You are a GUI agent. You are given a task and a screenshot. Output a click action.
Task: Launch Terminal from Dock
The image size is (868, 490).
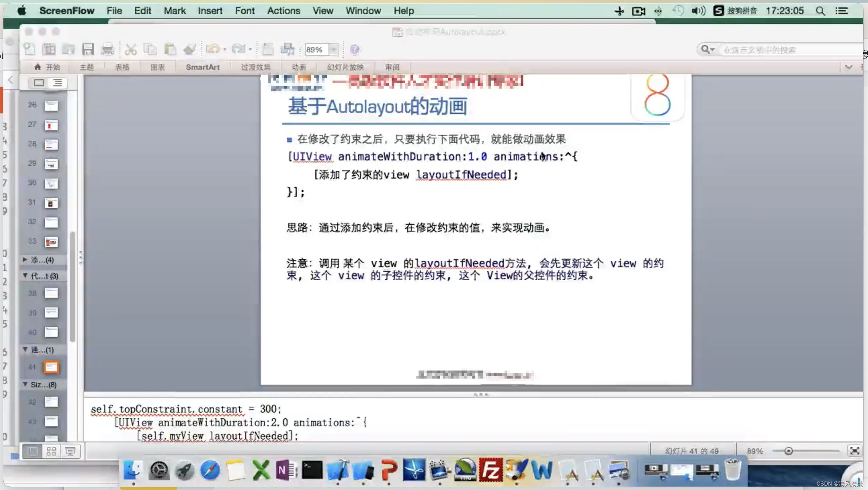pos(312,470)
